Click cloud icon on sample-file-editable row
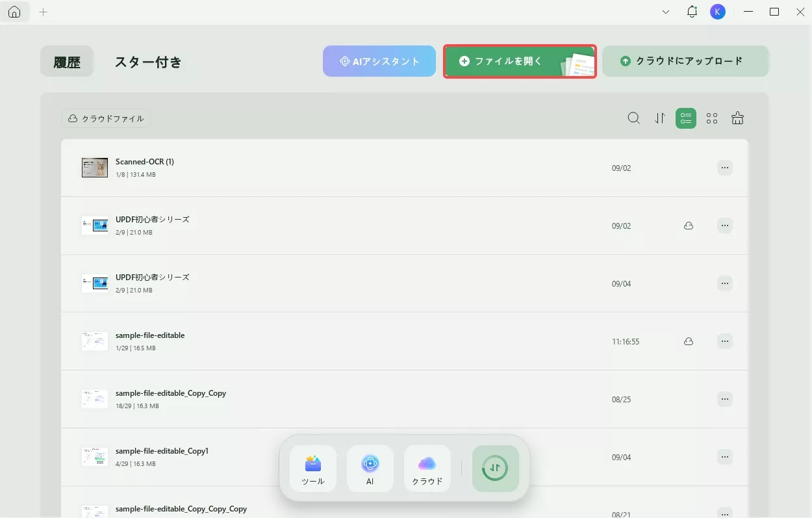Image resolution: width=812 pixels, height=518 pixels. coord(689,341)
